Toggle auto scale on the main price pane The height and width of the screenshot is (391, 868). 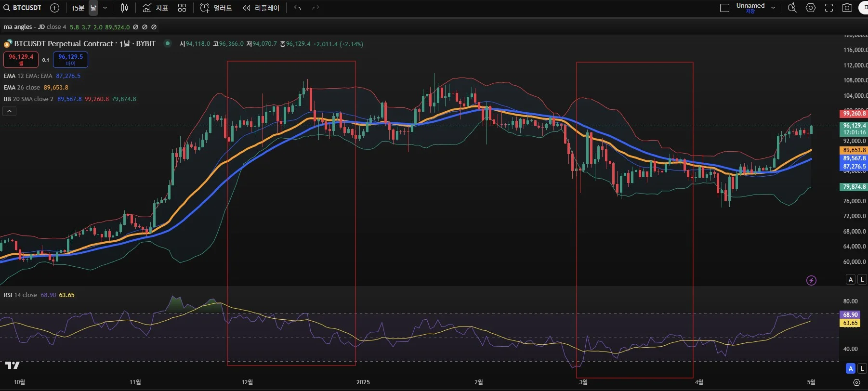pyautogui.click(x=851, y=279)
